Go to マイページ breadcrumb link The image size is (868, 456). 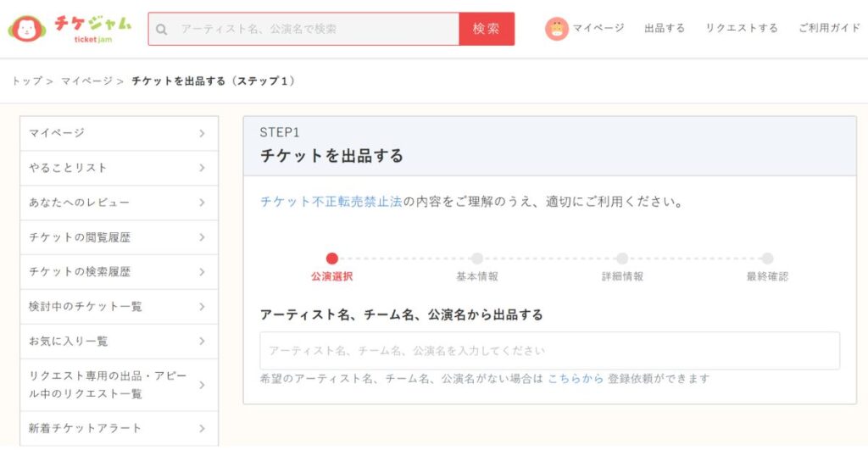[x=86, y=81]
